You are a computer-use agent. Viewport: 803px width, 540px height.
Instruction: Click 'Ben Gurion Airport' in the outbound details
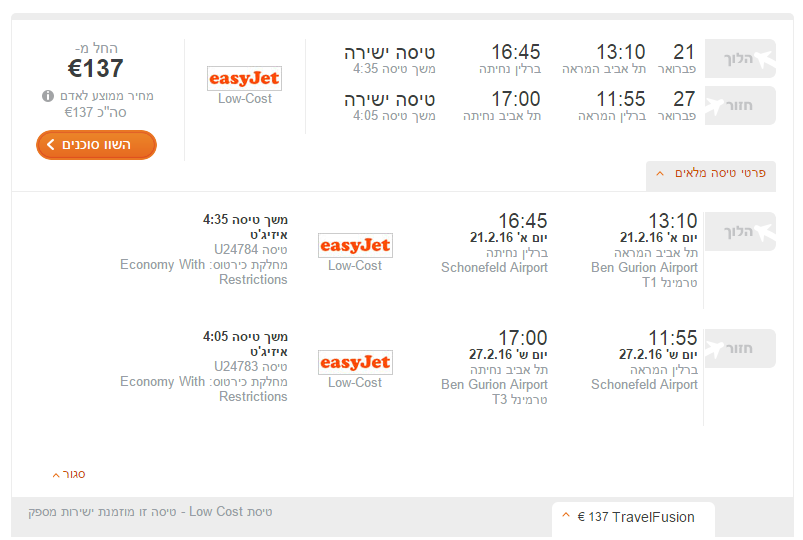[x=644, y=268]
